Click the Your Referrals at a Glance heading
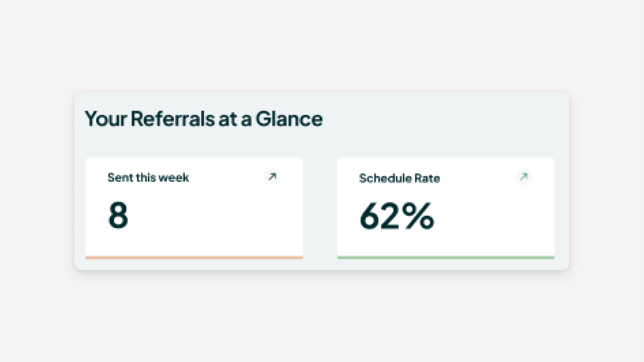This screenshot has height=362, width=644. point(203,118)
